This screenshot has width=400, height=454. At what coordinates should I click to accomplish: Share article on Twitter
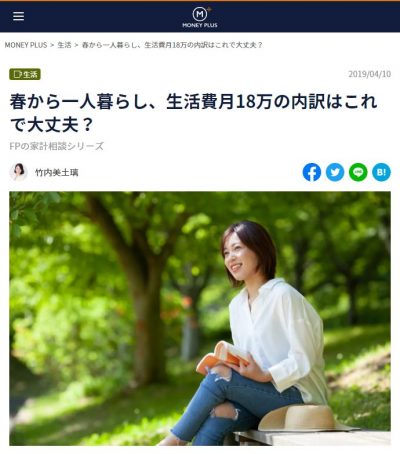(x=335, y=172)
